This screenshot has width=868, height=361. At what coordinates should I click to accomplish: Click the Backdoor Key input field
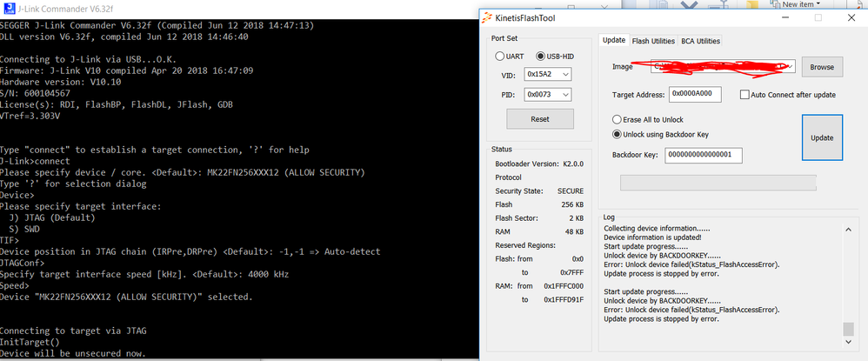pyautogui.click(x=704, y=155)
